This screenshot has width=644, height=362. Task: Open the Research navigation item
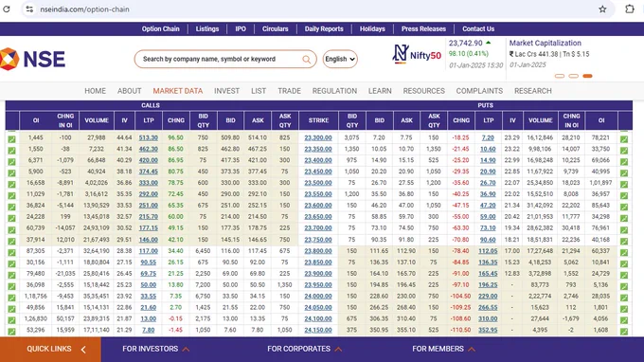click(x=532, y=91)
